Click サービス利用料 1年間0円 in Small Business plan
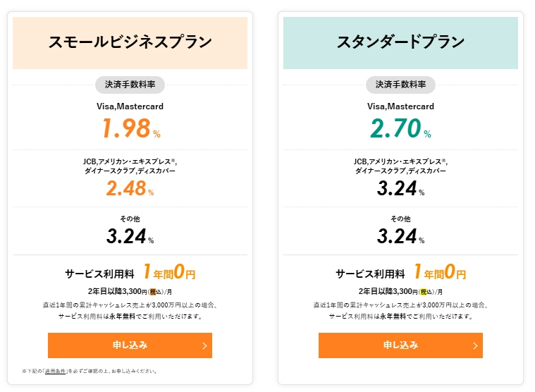This screenshot has width=535, height=392. pos(130,272)
